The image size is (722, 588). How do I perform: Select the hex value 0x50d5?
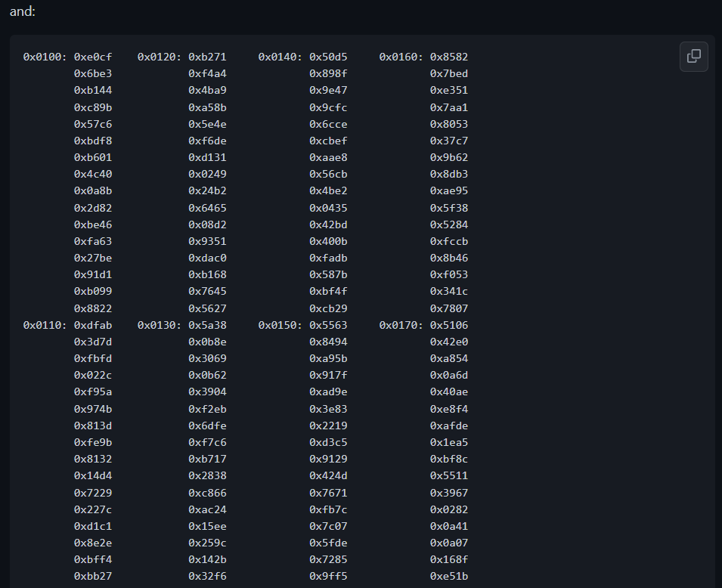[328, 56]
